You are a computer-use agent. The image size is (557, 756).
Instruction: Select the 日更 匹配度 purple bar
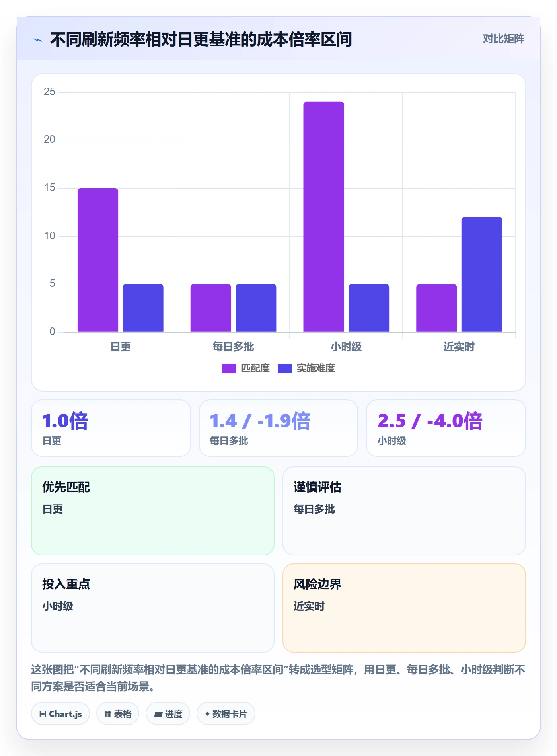(x=98, y=260)
